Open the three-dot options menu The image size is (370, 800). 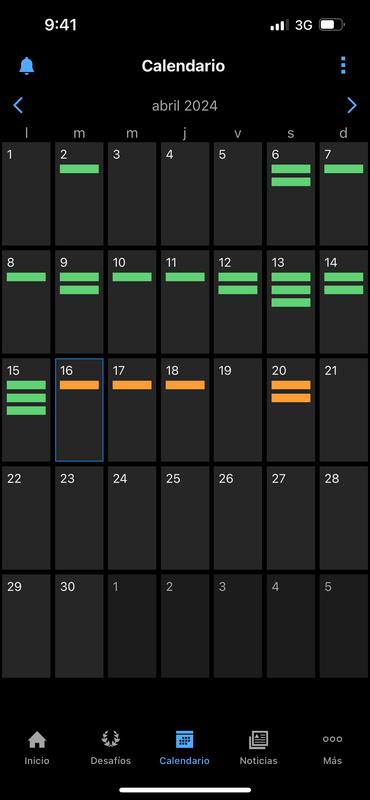click(343, 65)
